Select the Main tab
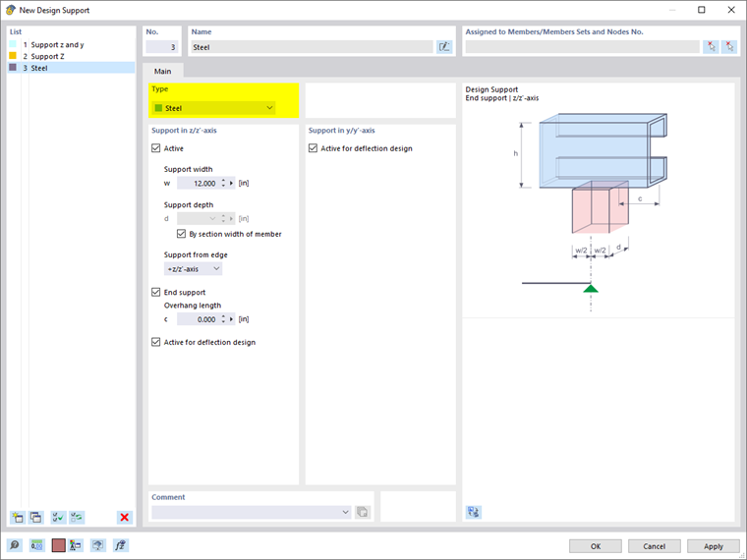 point(162,71)
